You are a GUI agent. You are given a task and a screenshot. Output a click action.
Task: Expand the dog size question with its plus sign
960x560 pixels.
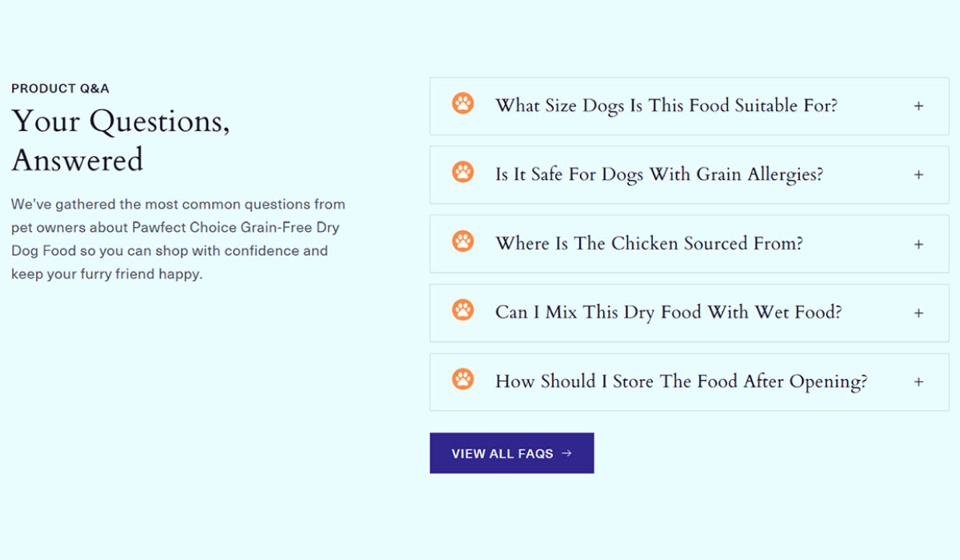coord(918,106)
